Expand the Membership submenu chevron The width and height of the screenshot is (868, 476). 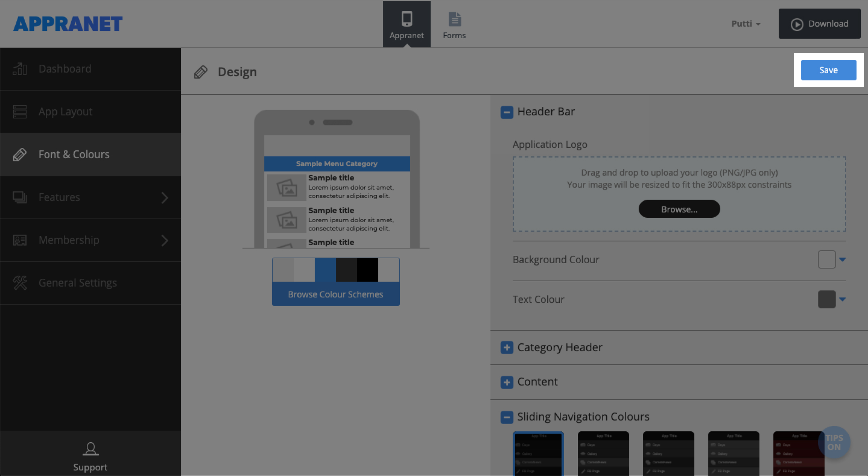(x=164, y=241)
